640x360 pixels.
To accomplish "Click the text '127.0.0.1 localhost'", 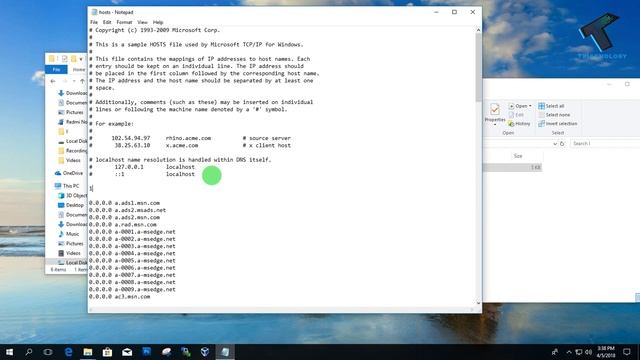I will (154, 167).
